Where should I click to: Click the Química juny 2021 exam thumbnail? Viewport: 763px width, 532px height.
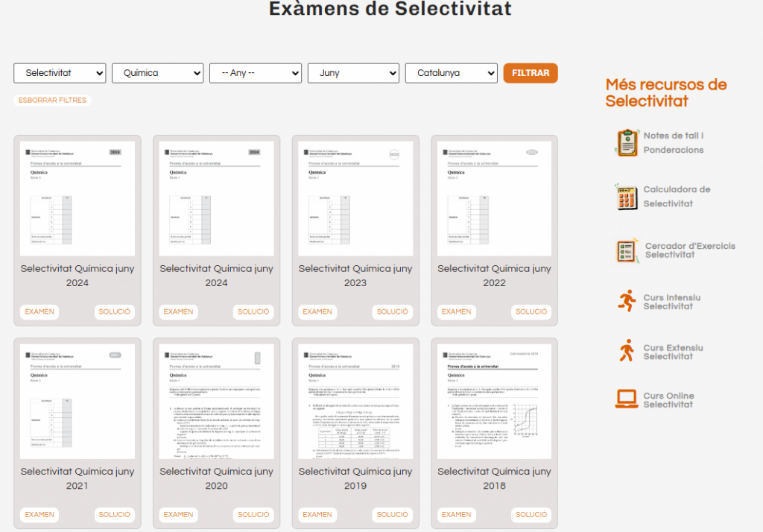pyautogui.click(x=77, y=401)
